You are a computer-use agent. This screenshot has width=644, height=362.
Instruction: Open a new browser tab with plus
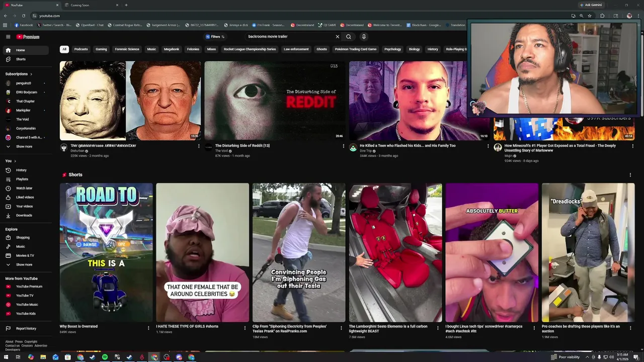click(126, 5)
